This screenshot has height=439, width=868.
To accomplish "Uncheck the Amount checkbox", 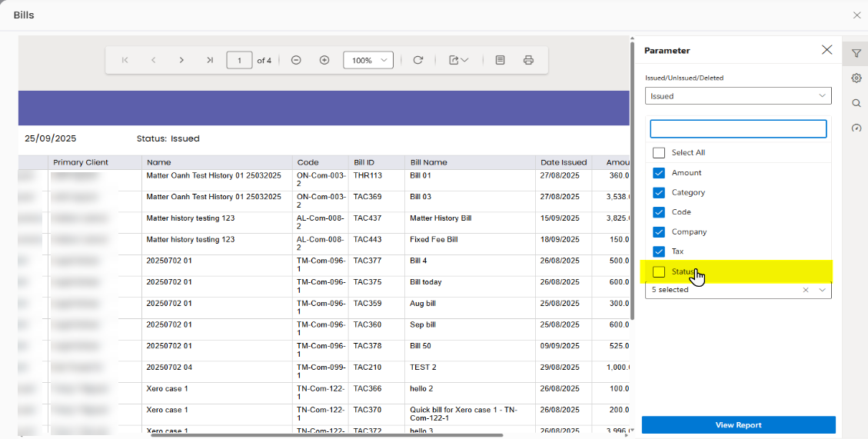I will [x=659, y=173].
